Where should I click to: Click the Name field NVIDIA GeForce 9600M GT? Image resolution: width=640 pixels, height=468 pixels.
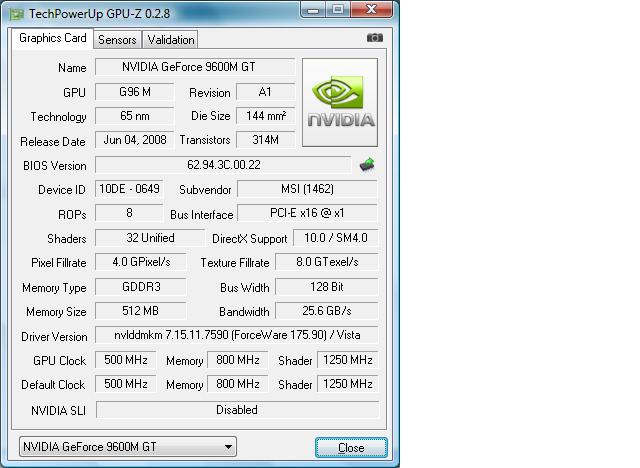point(195,67)
